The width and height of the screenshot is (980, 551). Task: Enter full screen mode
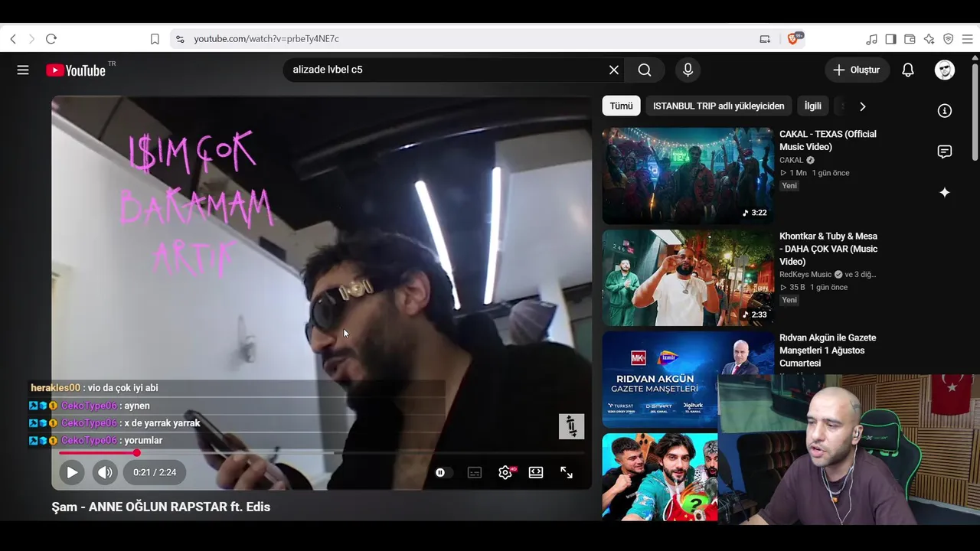(567, 473)
